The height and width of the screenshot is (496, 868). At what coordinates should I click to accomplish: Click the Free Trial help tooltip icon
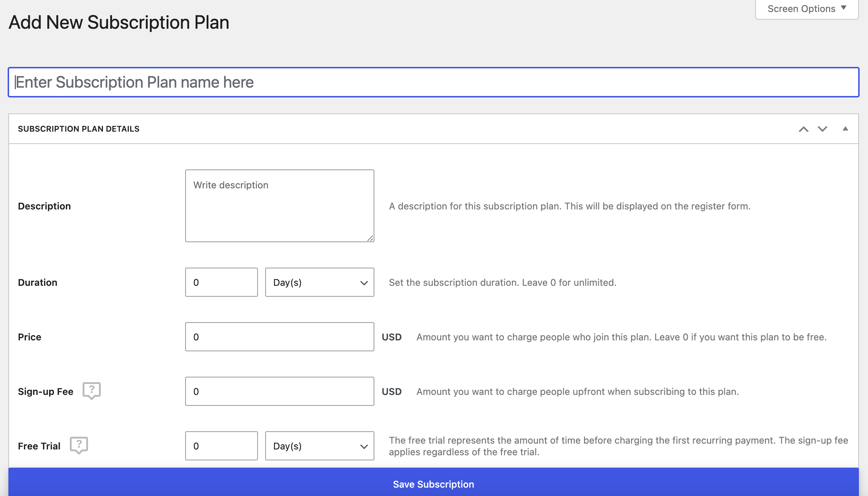pos(79,445)
